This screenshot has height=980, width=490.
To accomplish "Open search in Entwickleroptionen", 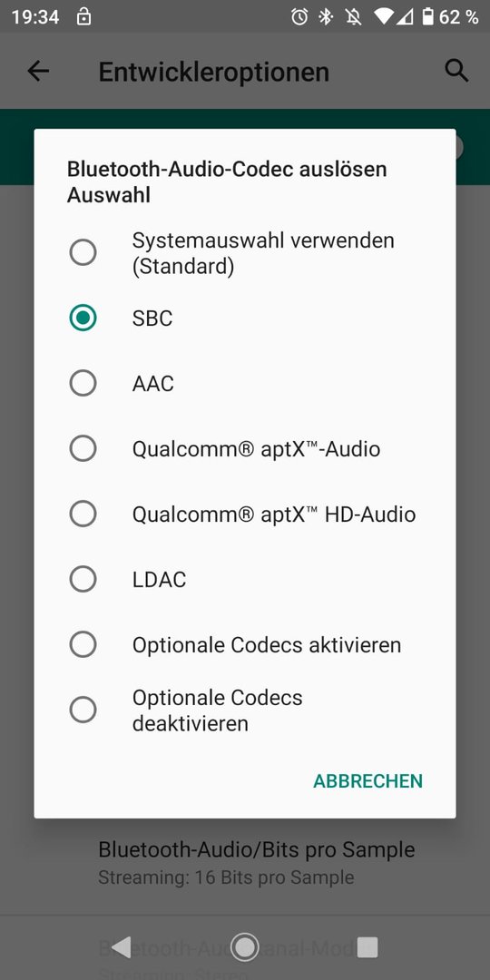I will pos(456,72).
